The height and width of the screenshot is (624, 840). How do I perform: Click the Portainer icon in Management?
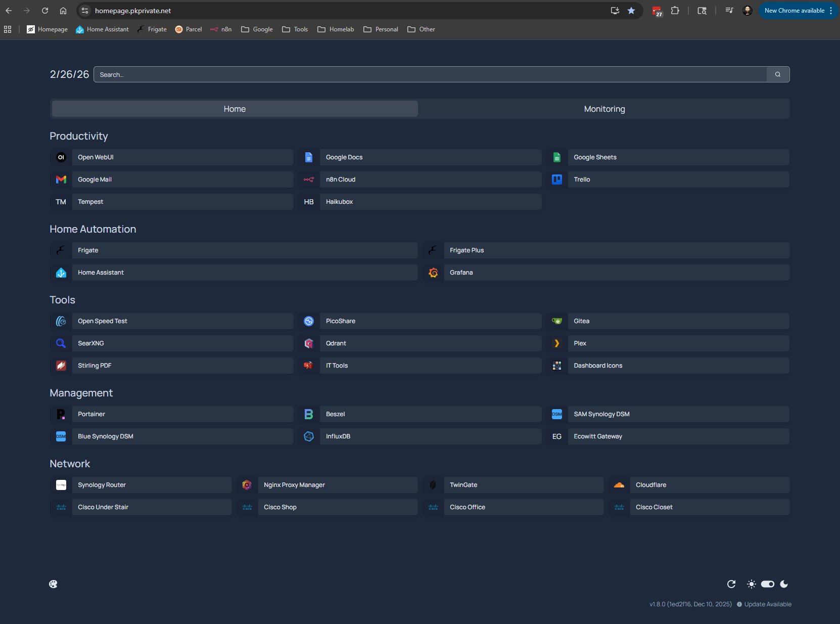click(x=61, y=414)
